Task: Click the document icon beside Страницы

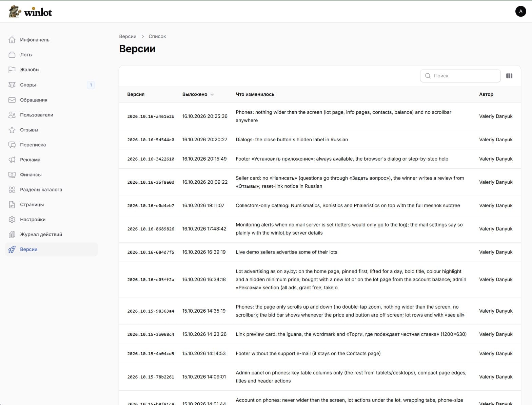Action: pos(12,204)
